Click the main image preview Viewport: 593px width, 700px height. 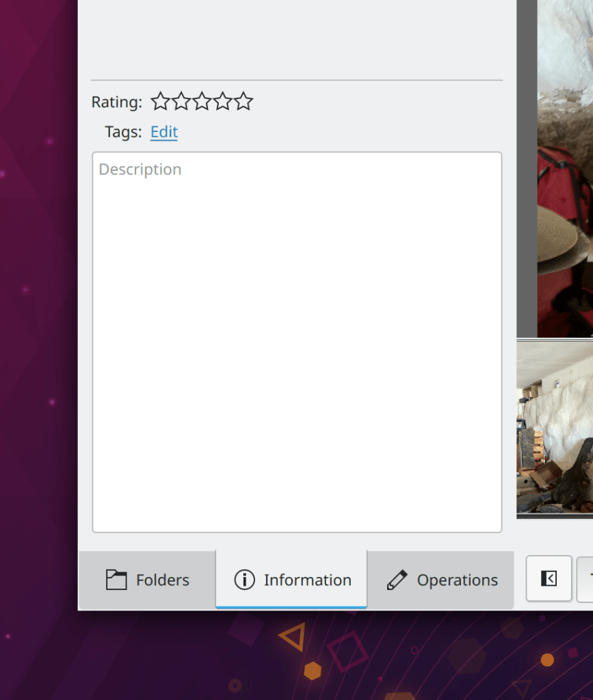point(564,171)
